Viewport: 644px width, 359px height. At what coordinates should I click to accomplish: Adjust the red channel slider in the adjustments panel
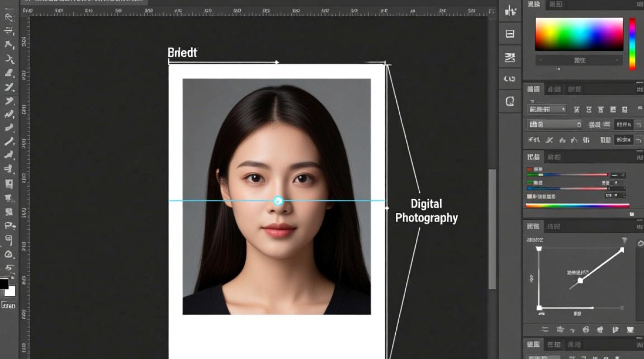568,175
